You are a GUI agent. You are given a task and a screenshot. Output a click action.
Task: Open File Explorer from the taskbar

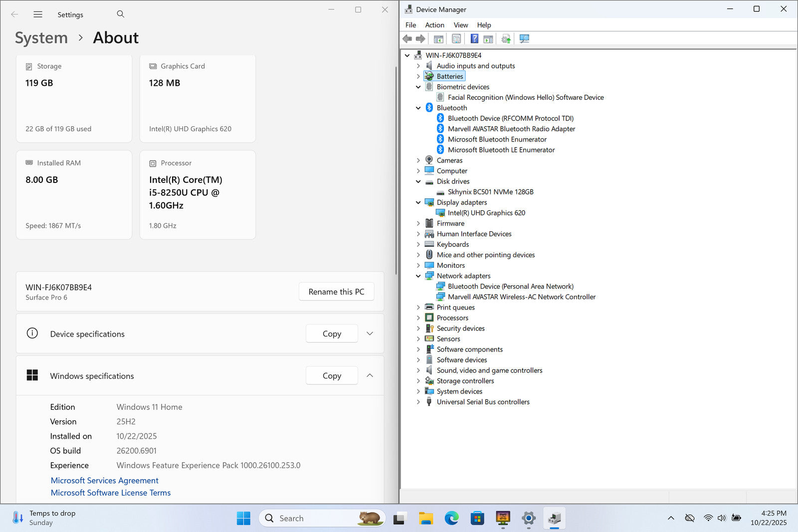coord(425,519)
